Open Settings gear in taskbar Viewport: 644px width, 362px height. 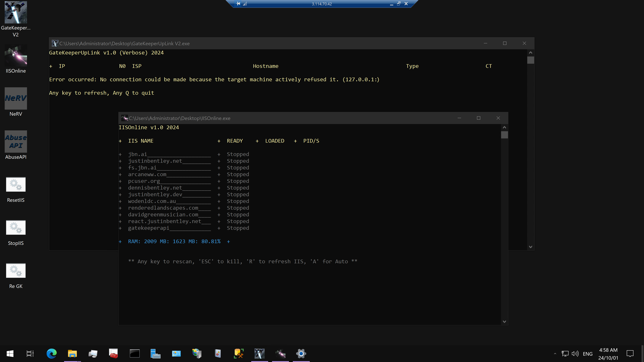(301, 353)
